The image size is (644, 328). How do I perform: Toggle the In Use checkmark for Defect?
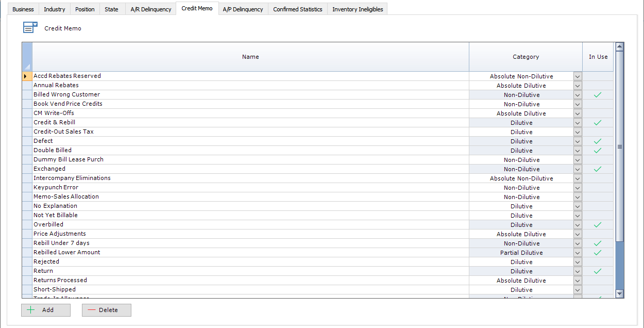(x=598, y=141)
